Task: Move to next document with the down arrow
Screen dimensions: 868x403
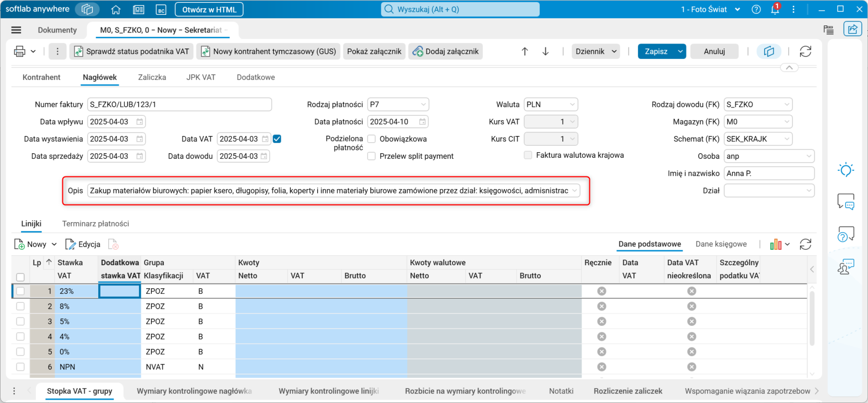Action: (x=545, y=51)
